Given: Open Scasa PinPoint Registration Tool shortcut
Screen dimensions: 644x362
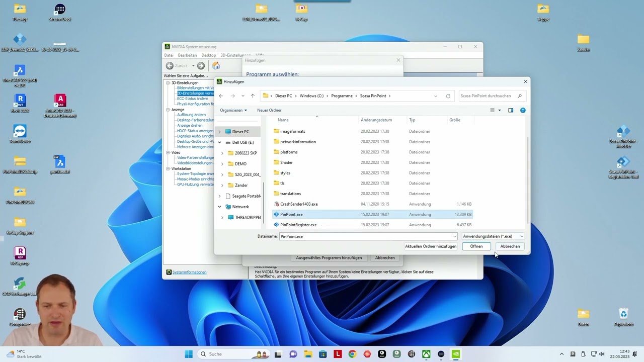Looking at the screenshot, I should pyautogui.click(x=623, y=167).
